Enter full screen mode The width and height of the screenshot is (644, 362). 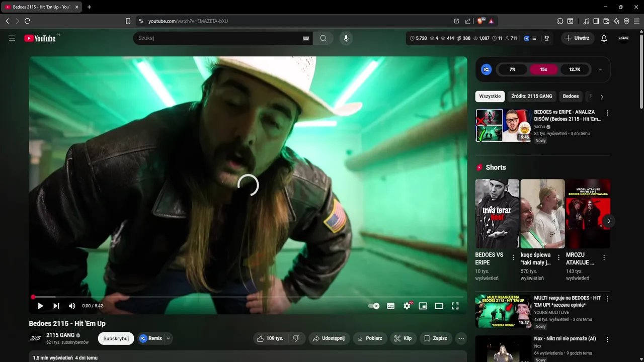tap(455, 306)
